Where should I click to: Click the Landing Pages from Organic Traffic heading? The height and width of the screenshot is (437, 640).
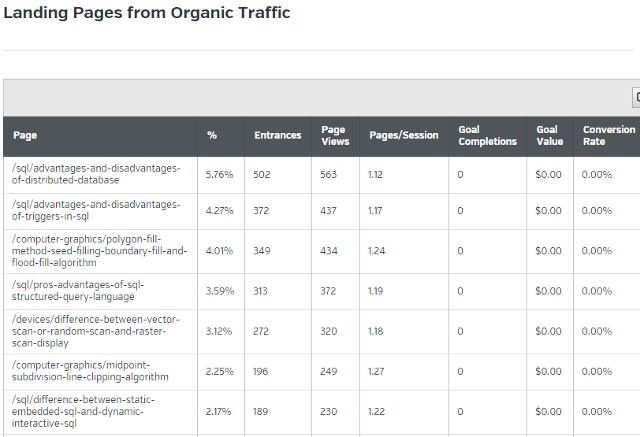pyautogui.click(x=147, y=13)
